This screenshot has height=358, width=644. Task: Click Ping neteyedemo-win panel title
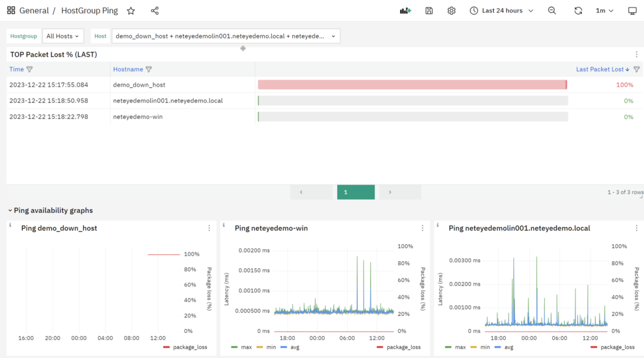coord(271,228)
